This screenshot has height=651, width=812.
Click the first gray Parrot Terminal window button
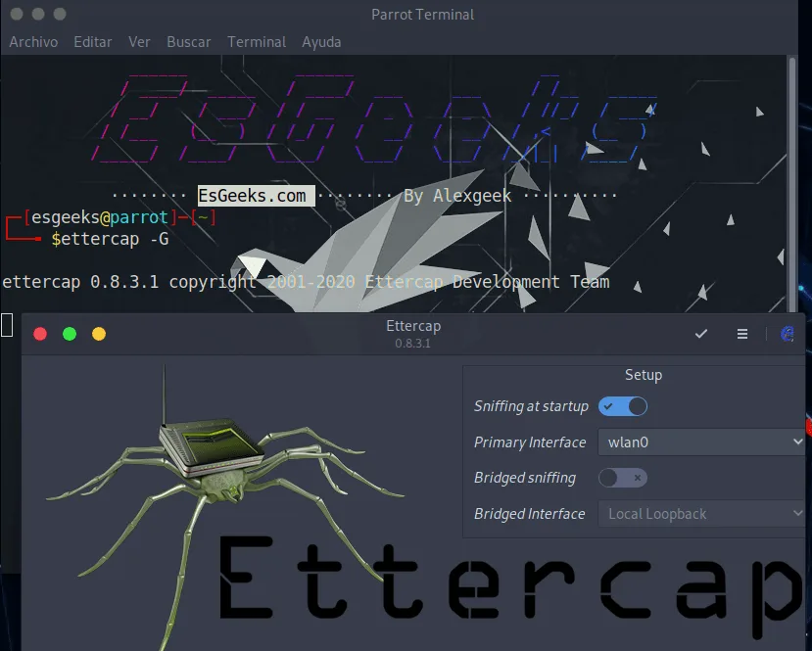coord(17,14)
